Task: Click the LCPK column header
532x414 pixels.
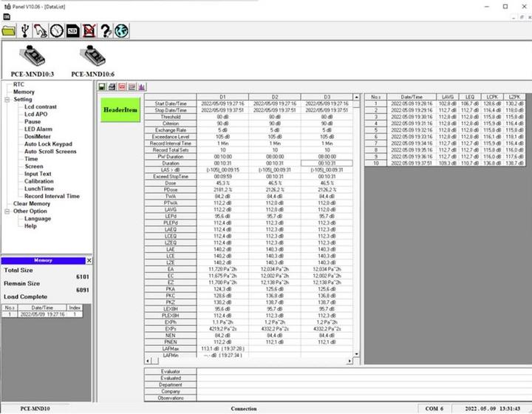Action: point(492,97)
